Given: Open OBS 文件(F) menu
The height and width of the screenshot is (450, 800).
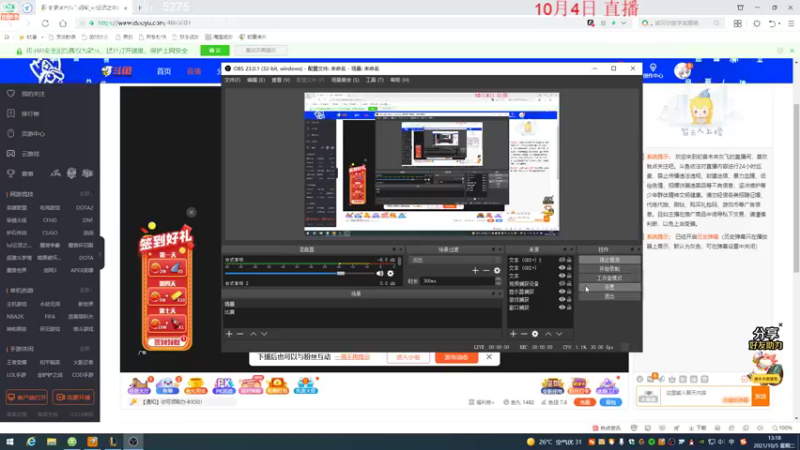Looking at the screenshot, I should pos(232,80).
